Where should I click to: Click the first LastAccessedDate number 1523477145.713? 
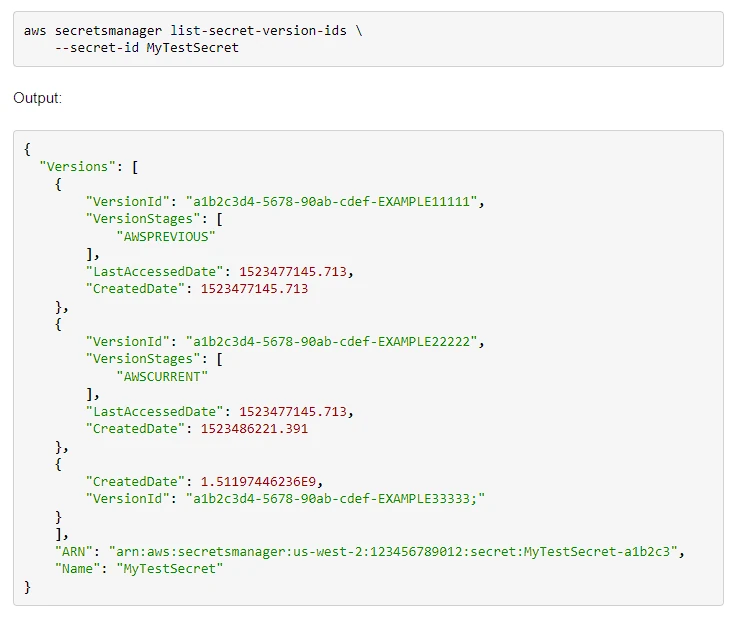[293, 271]
